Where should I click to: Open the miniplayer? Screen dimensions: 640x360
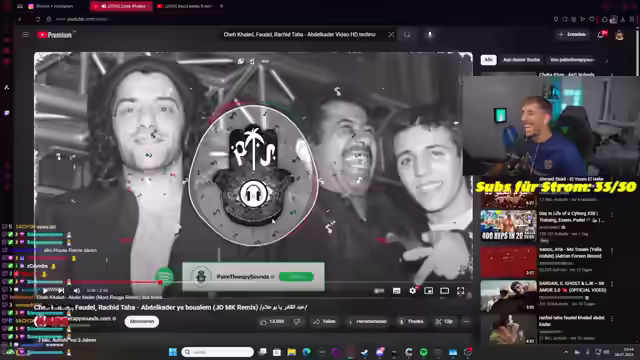pos(428,291)
